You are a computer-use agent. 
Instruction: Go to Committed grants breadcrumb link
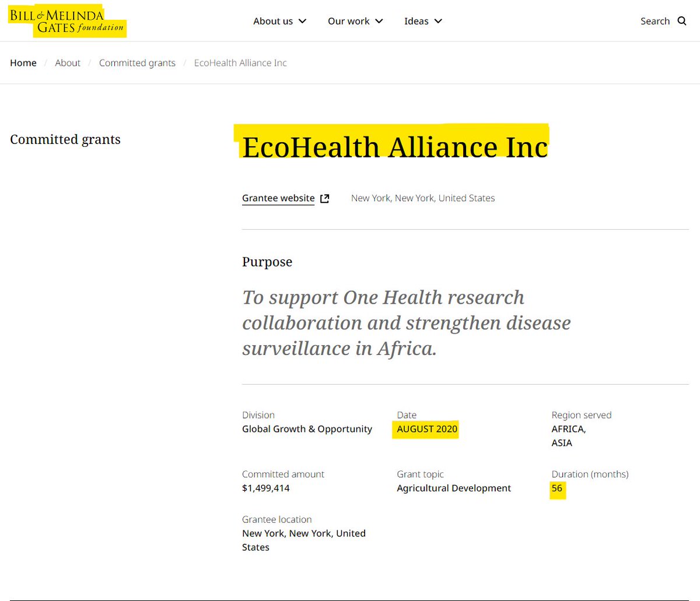point(137,63)
